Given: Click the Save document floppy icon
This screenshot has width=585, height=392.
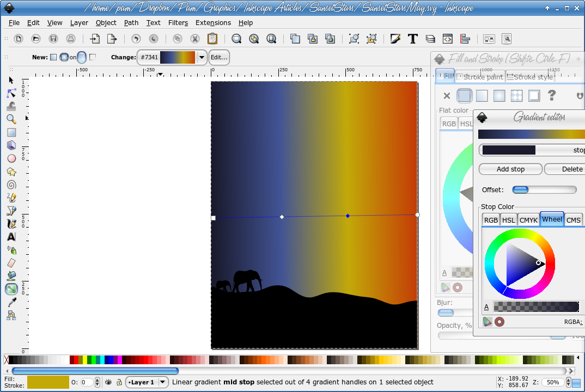Looking at the screenshot, I should (x=53, y=39).
